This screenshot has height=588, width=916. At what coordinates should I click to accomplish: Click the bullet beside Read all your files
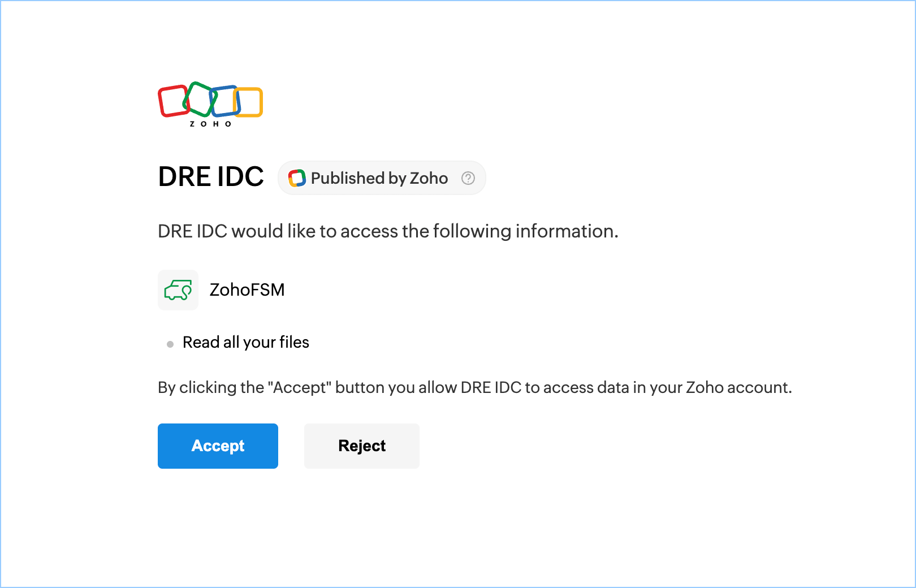(170, 344)
